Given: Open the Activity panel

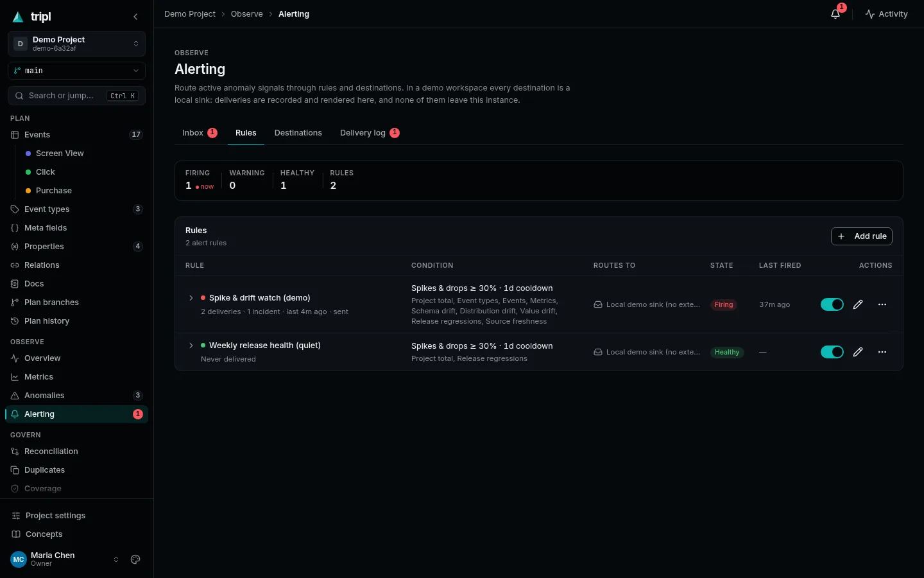Looking at the screenshot, I should pos(886,14).
